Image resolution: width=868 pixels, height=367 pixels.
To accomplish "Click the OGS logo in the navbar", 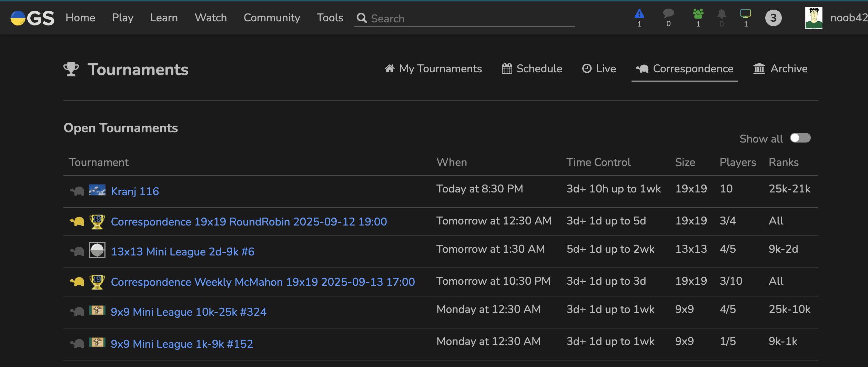I will coord(32,18).
